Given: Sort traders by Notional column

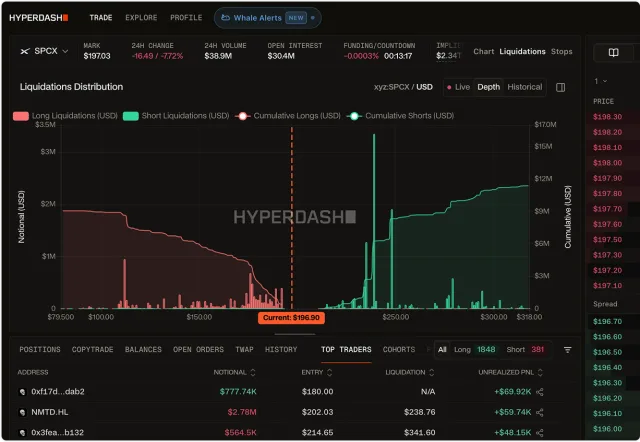Looking at the screenshot, I should [x=234, y=372].
